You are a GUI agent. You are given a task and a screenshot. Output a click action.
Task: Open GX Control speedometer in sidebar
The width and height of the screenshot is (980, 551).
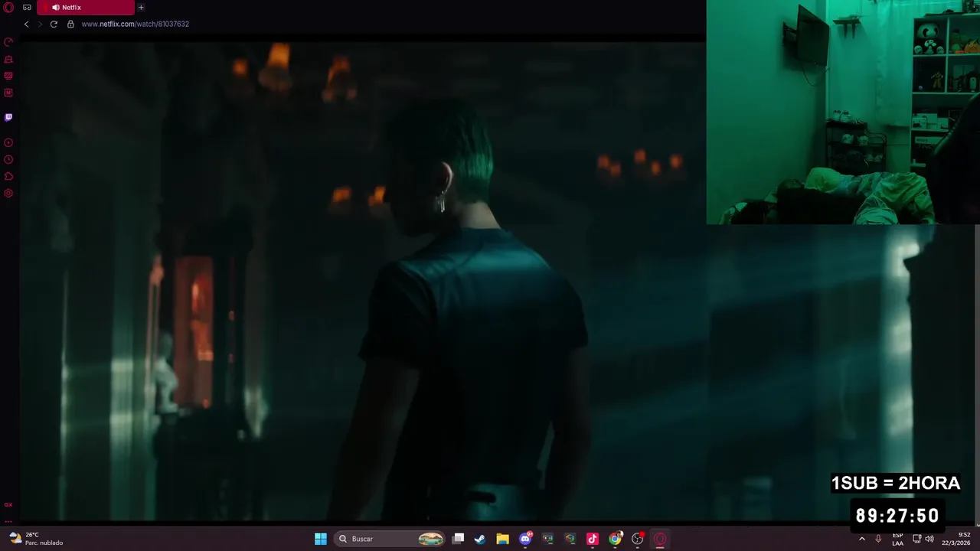(8, 42)
